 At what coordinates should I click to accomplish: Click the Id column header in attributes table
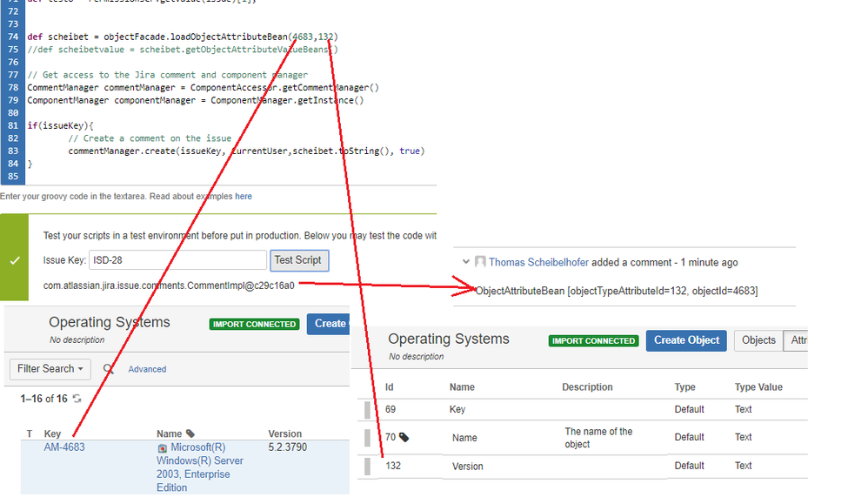pos(389,387)
